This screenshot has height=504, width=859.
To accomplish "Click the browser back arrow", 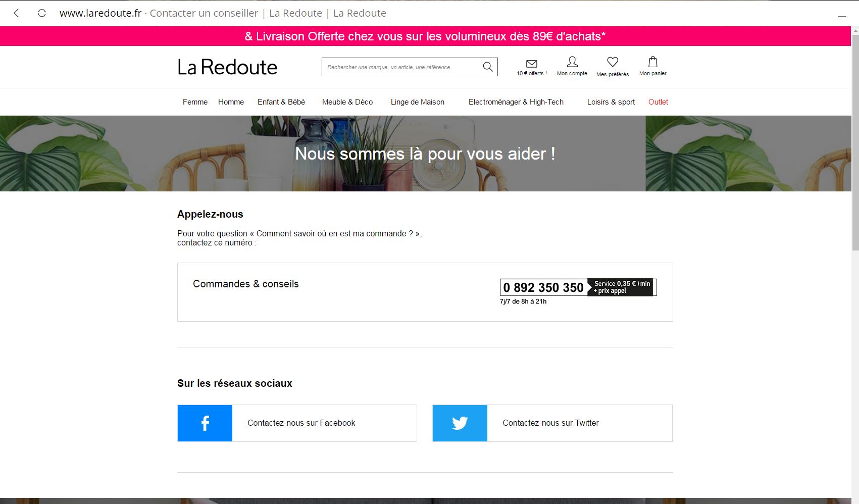I will coord(16,13).
